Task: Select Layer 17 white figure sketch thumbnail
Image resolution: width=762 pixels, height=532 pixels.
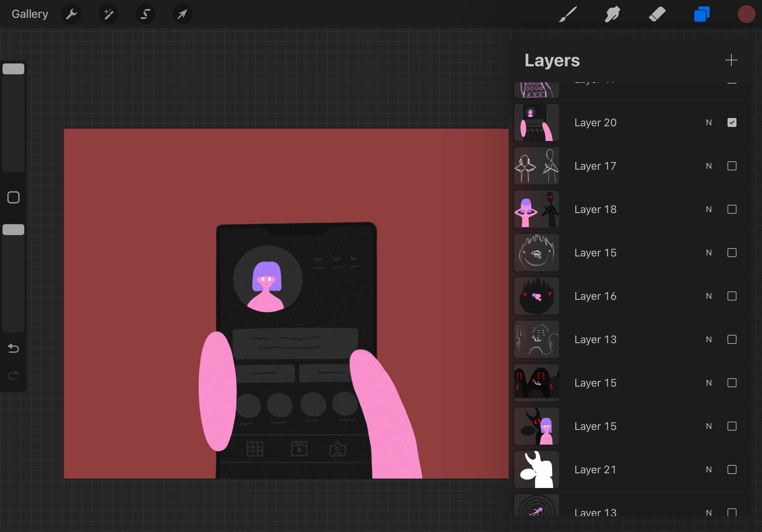Action: (x=537, y=166)
